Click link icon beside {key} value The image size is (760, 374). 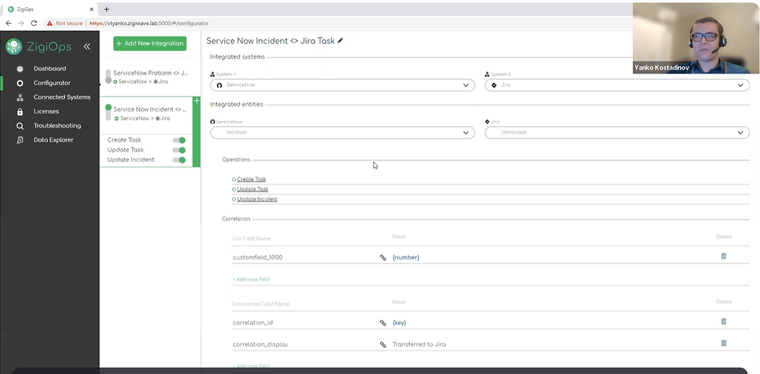[383, 323]
